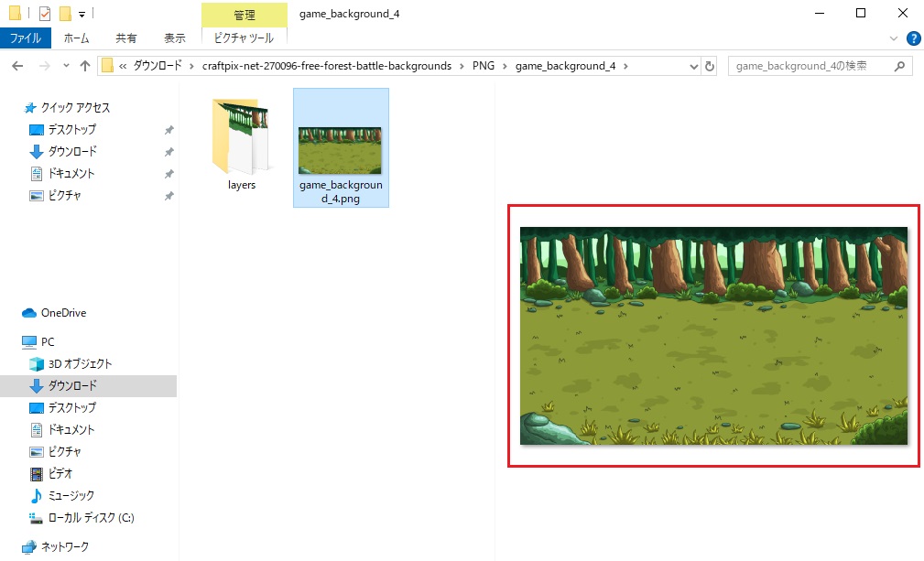Open the ファイル ribbon tab
Viewport: 924px width, 561px height.
pos(26,38)
